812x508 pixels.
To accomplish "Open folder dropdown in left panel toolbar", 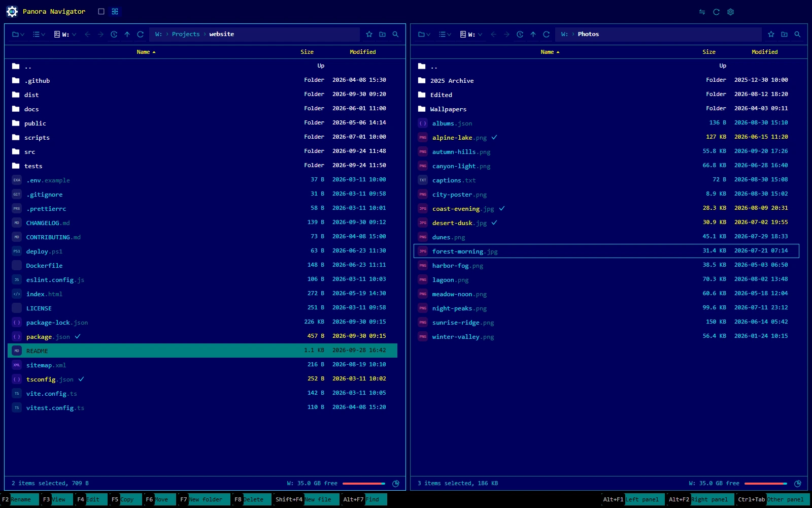I will point(18,34).
